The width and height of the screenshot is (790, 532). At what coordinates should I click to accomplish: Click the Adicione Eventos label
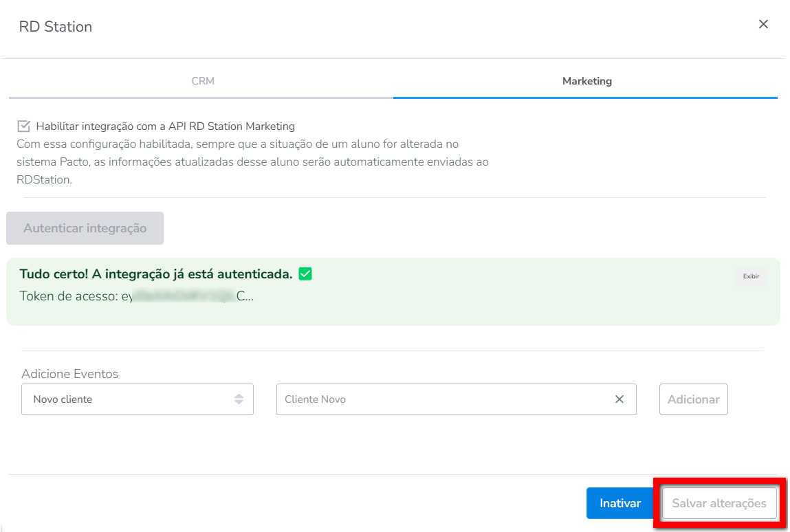[x=70, y=374]
